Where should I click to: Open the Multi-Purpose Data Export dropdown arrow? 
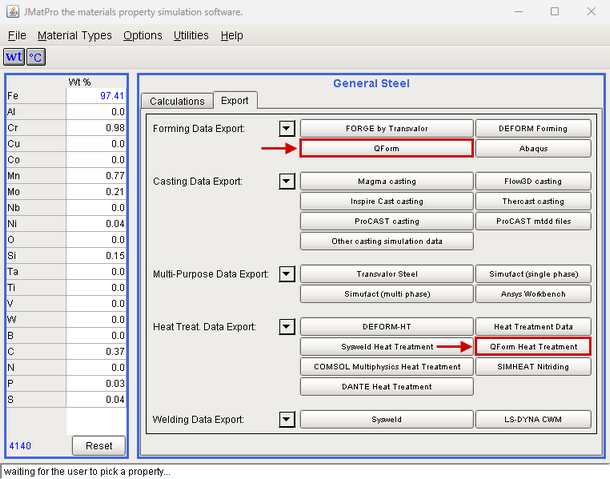[287, 273]
